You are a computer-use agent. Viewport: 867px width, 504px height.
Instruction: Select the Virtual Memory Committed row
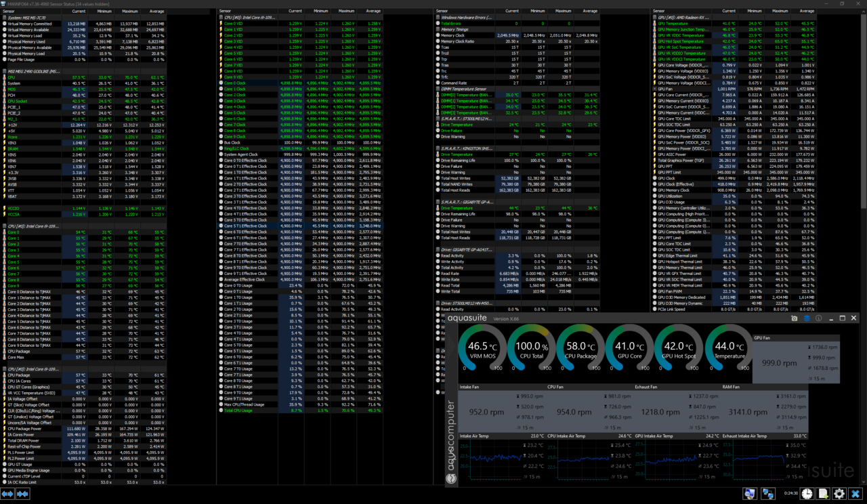coord(30,24)
